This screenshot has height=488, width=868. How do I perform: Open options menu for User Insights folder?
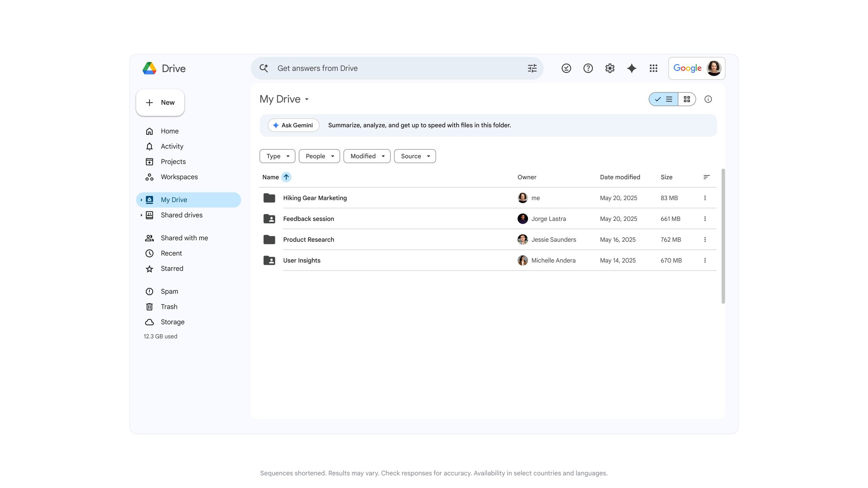[x=705, y=260]
